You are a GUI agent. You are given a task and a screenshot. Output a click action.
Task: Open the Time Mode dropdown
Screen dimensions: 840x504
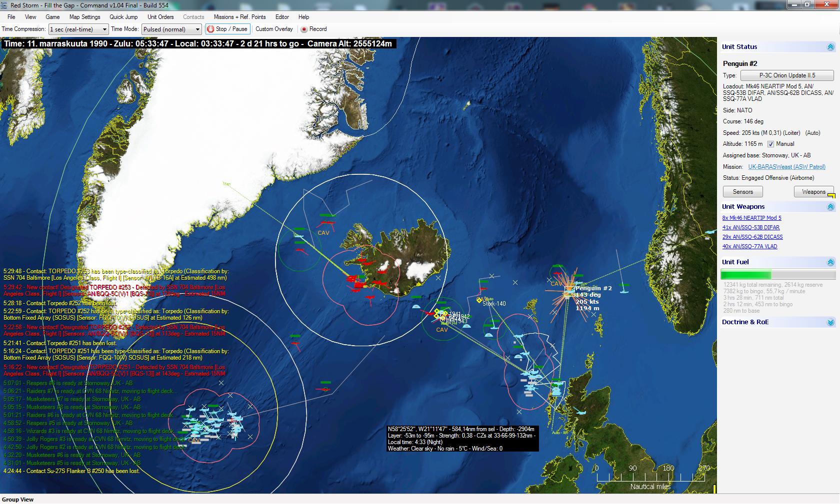click(x=171, y=29)
